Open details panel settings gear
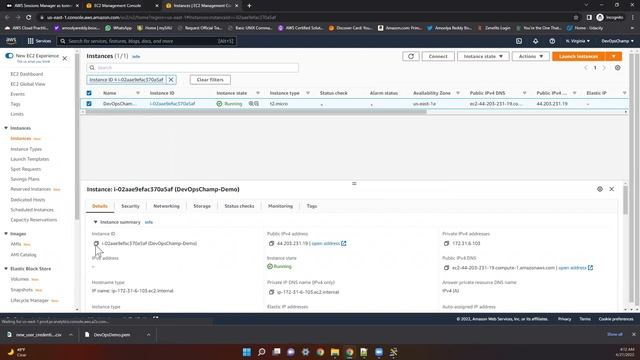Viewport: 640px width, 360px height. [600, 189]
